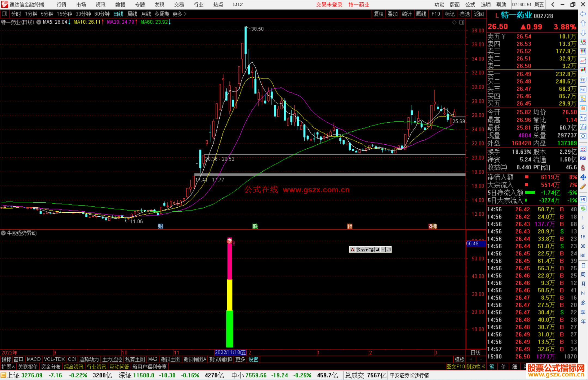Viewport: 588px width, 380px height.
Task: Toggle 侧边栏 sidebar visibility at bottom
Action: tap(475, 367)
